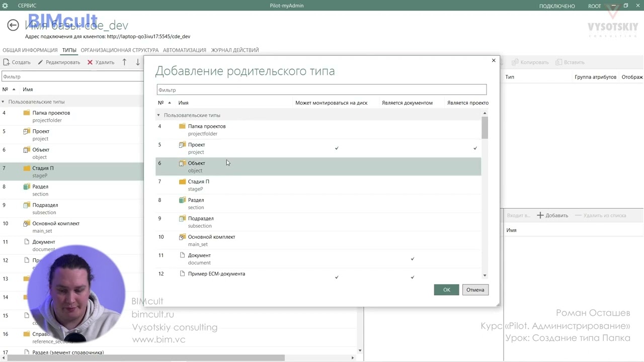
Task: Click Стадия П folder icon in dialog
Action: (x=182, y=182)
